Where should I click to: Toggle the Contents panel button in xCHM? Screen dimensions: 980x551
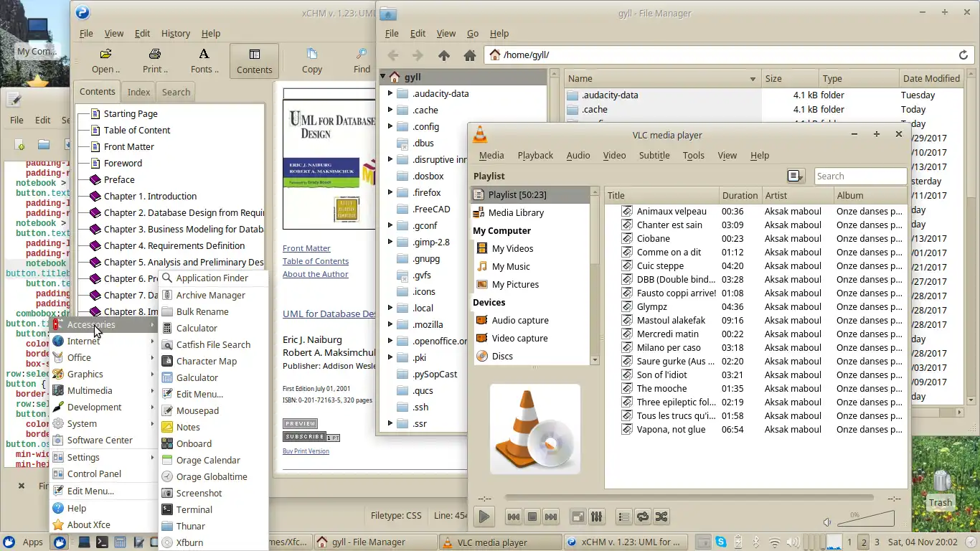point(254,61)
